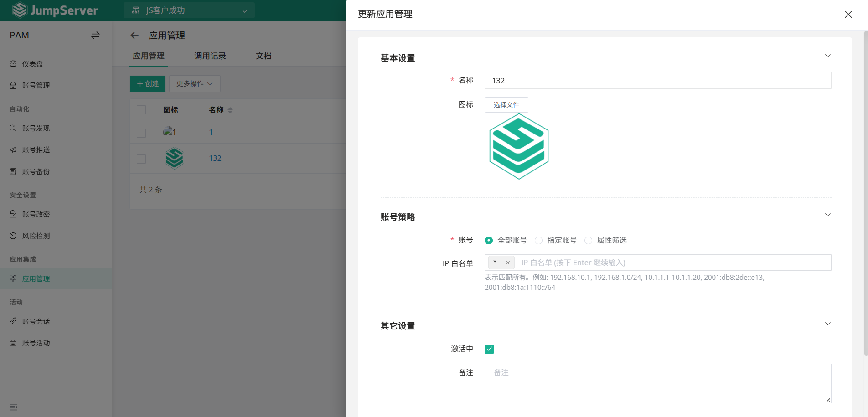868x417 pixels.
Task: Open 账号活动 in the sidebar
Action: tap(56, 343)
